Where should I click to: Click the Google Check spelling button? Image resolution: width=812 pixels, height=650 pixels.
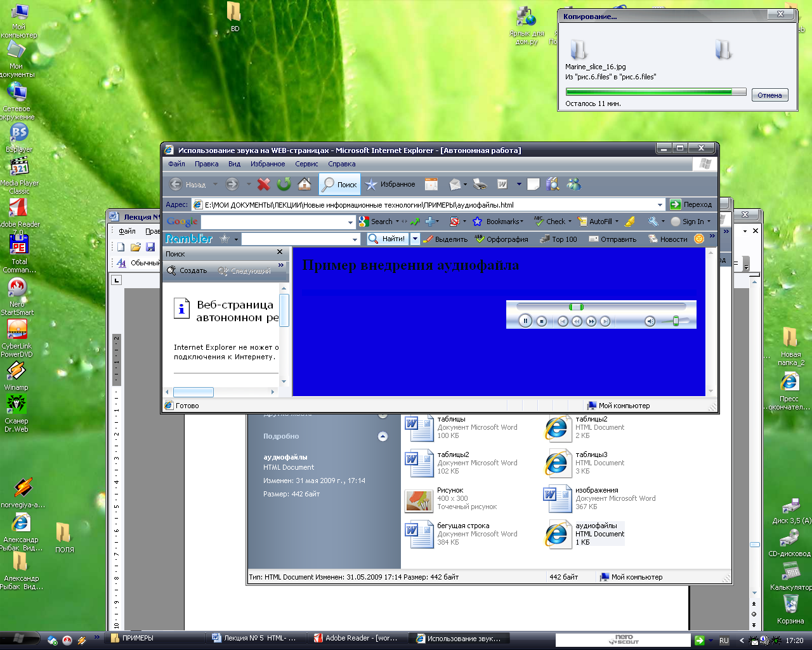549,222
